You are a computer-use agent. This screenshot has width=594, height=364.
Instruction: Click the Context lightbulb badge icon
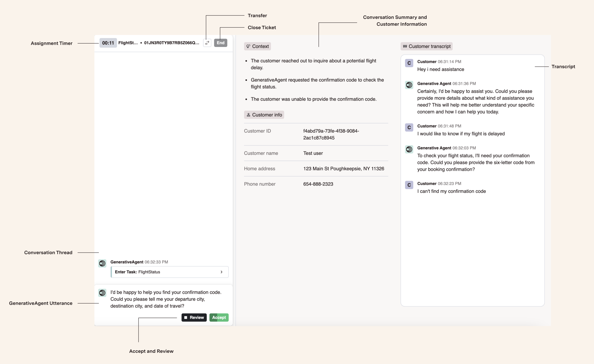249,46
